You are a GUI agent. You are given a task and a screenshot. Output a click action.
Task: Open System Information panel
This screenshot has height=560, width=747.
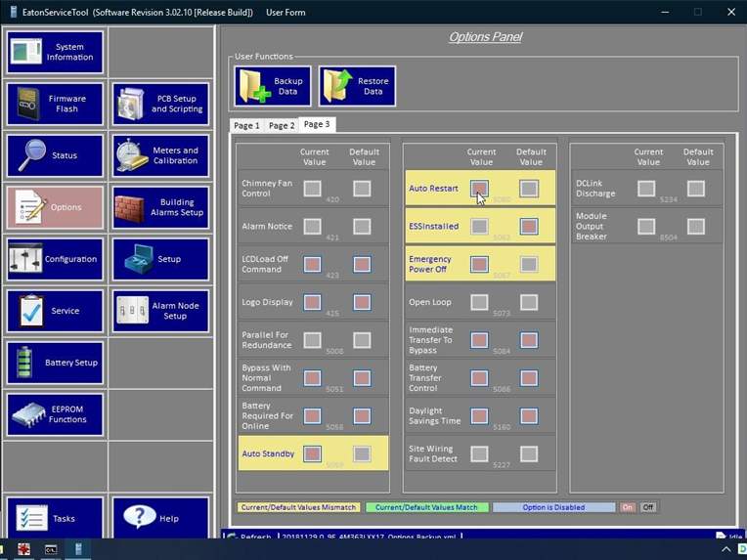55,52
